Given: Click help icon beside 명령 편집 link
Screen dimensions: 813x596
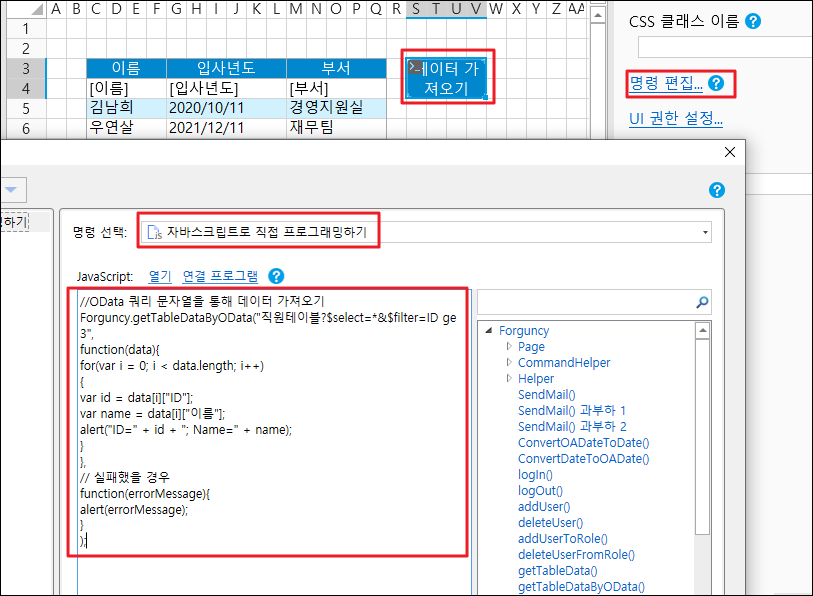Looking at the screenshot, I should (x=715, y=84).
